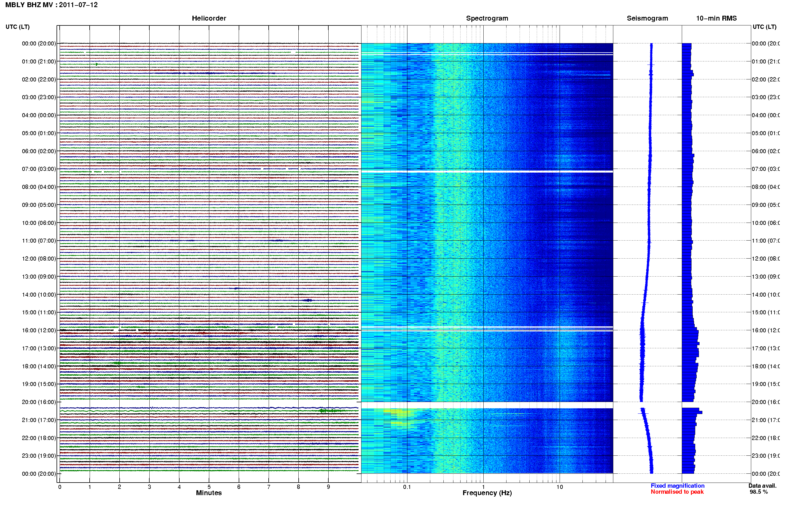Pick minute tick '5' on helicorder axis

(209, 487)
